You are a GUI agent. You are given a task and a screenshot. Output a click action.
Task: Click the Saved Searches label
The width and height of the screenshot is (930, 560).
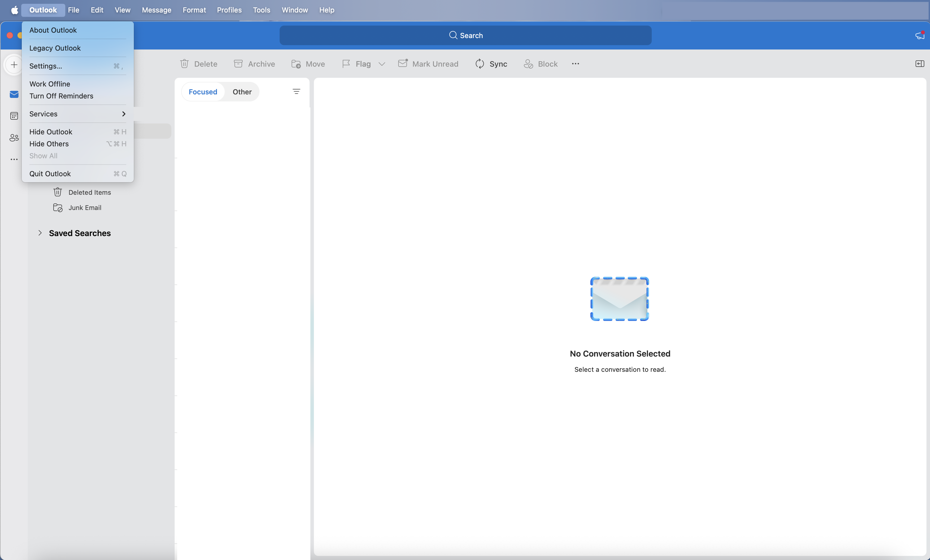tap(80, 233)
